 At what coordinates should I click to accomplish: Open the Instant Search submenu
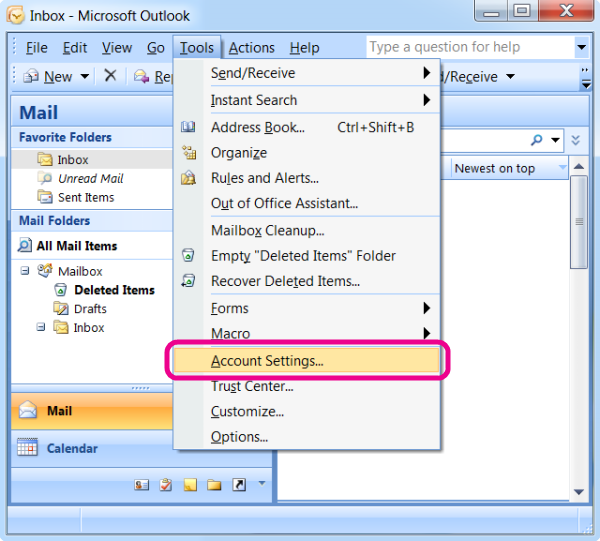point(307,100)
